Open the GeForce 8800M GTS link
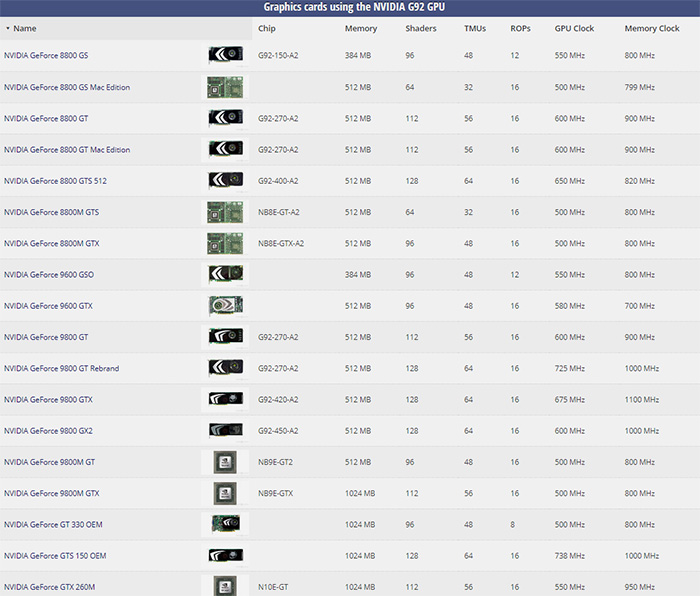The height and width of the screenshot is (596, 700). [x=51, y=212]
